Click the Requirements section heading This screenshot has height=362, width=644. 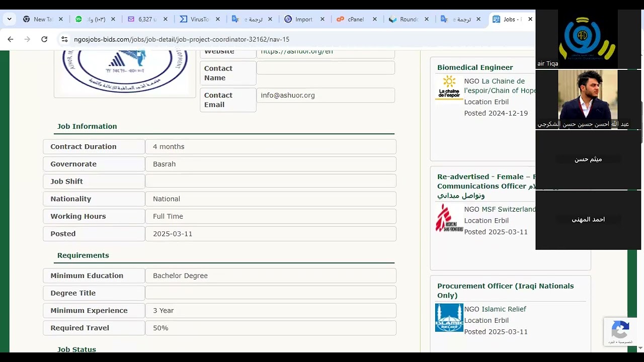point(83,255)
